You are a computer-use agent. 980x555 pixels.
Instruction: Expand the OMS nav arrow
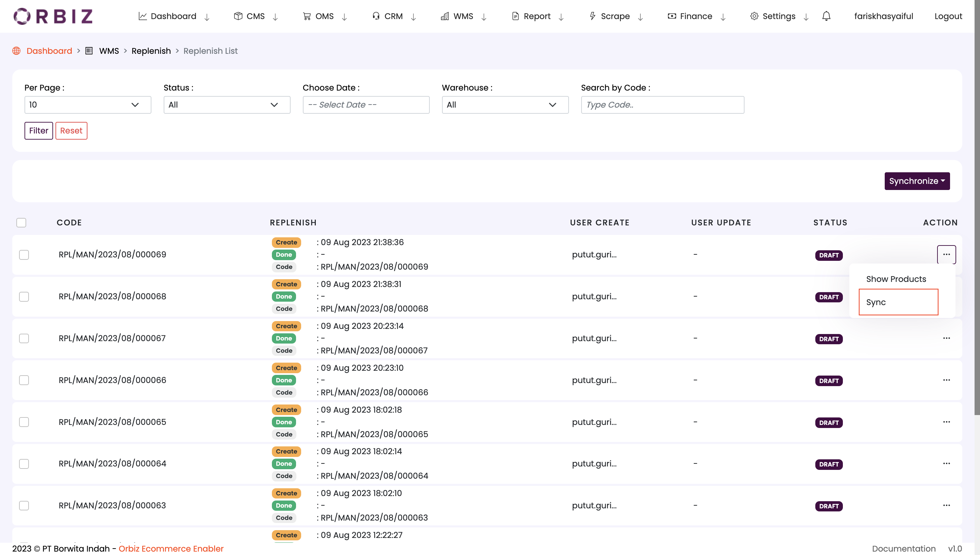coord(344,17)
